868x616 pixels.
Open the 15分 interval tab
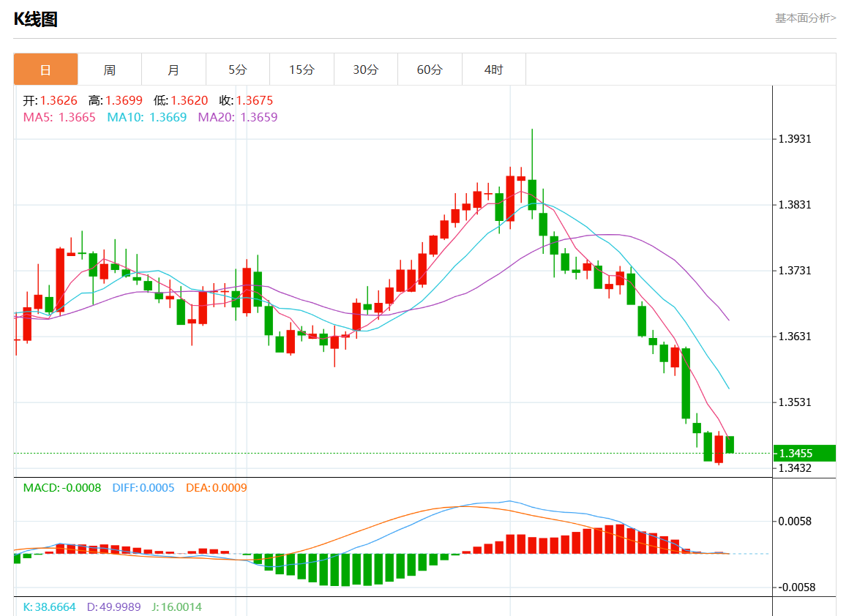click(x=302, y=70)
